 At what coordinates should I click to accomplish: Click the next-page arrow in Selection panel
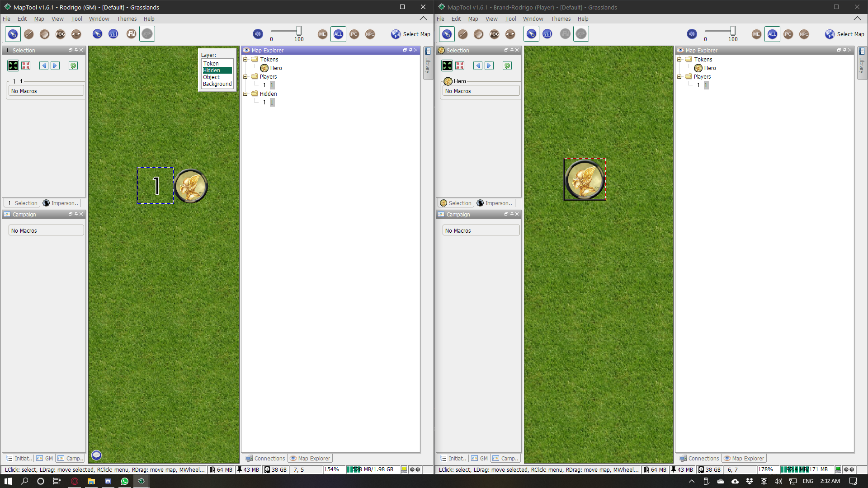pyautogui.click(x=55, y=66)
